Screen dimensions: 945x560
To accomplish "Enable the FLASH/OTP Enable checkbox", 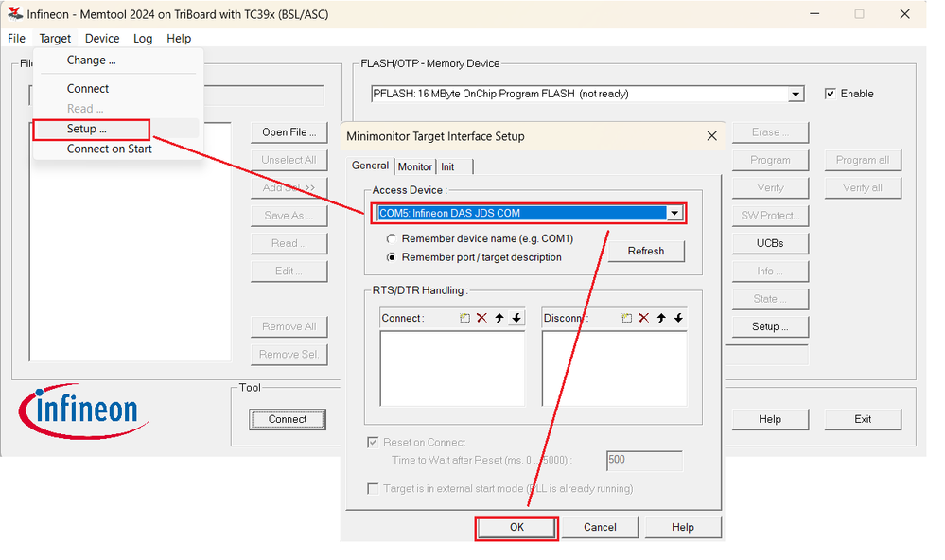I will pos(831,93).
